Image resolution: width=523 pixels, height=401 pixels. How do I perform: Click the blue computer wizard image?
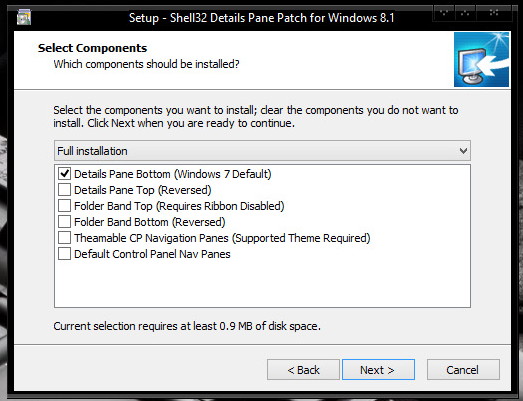click(x=481, y=59)
